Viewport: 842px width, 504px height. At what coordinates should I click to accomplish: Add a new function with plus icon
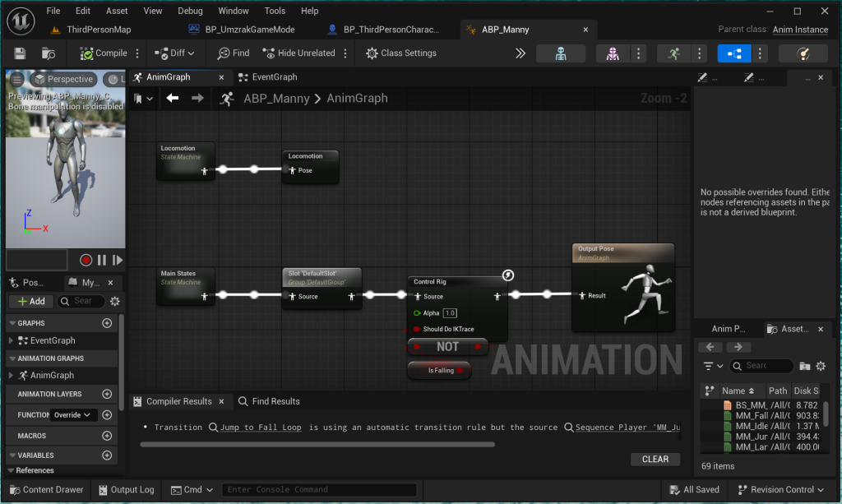point(107,415)
